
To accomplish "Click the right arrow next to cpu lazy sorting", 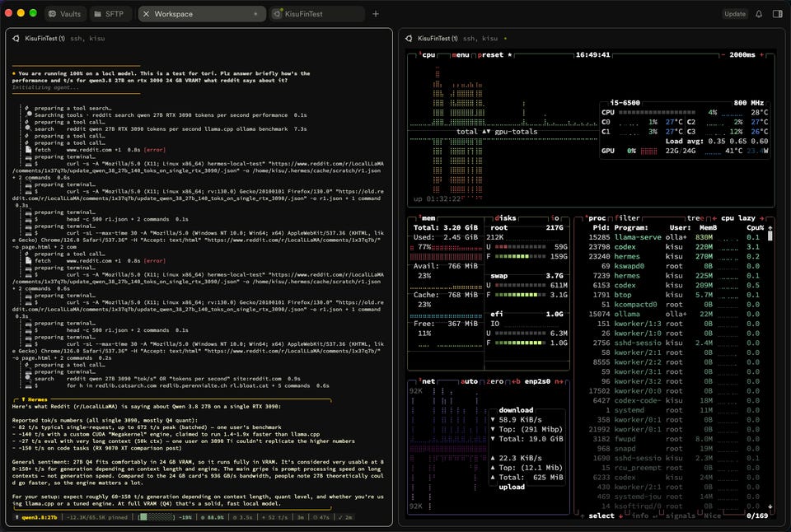I will [x=761, y=218].
